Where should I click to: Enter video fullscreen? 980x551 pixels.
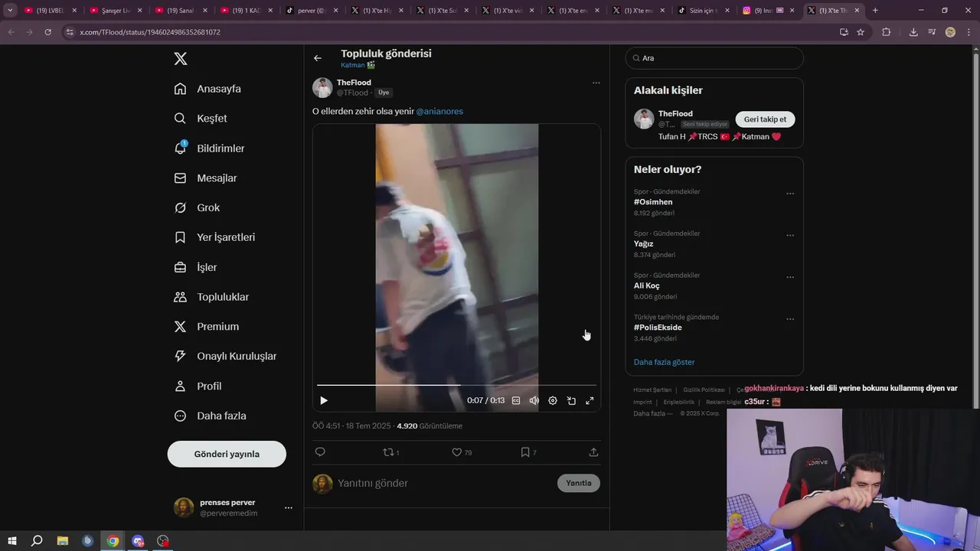tap(590, 401)
